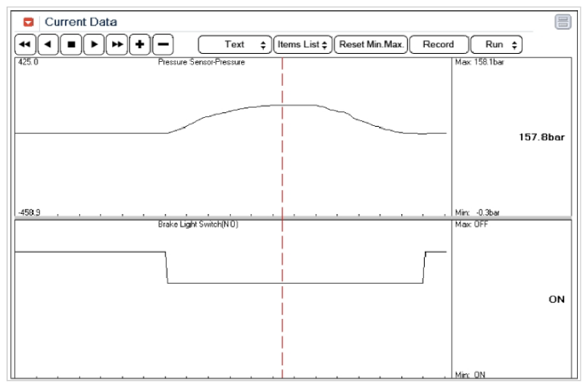Click the 425.0 upper axis value
Image resolution: width=588 pixels, height=388 pixels.
click(28, 62)
